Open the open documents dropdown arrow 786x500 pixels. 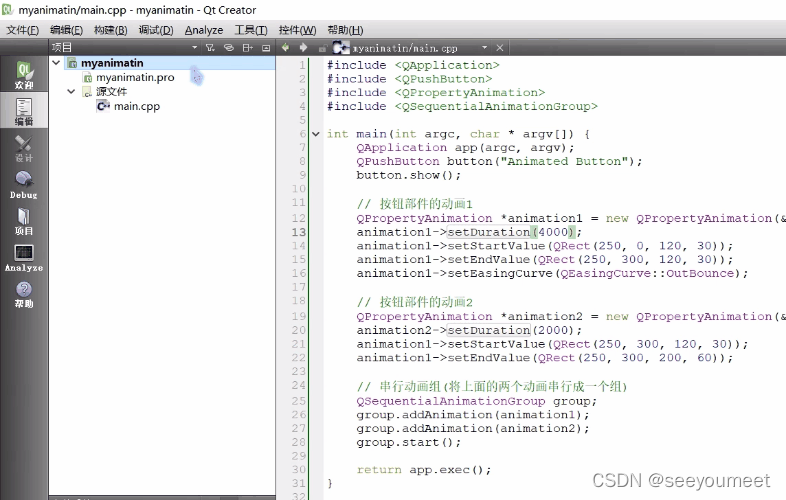click(484, 48)
